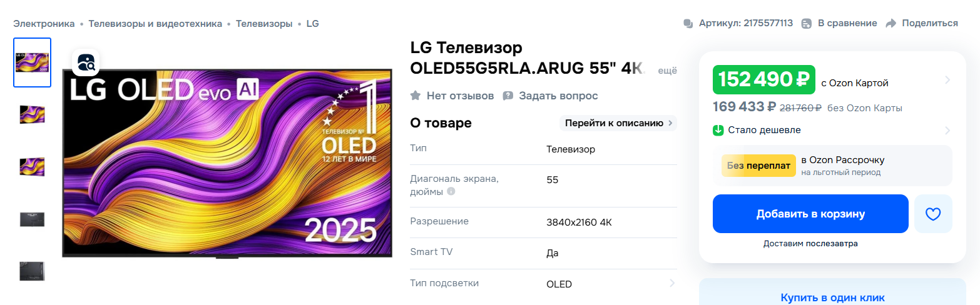Open the Тип подсветки row chevron
Screen dimensions: 980x305
click(x=671, y=283)
